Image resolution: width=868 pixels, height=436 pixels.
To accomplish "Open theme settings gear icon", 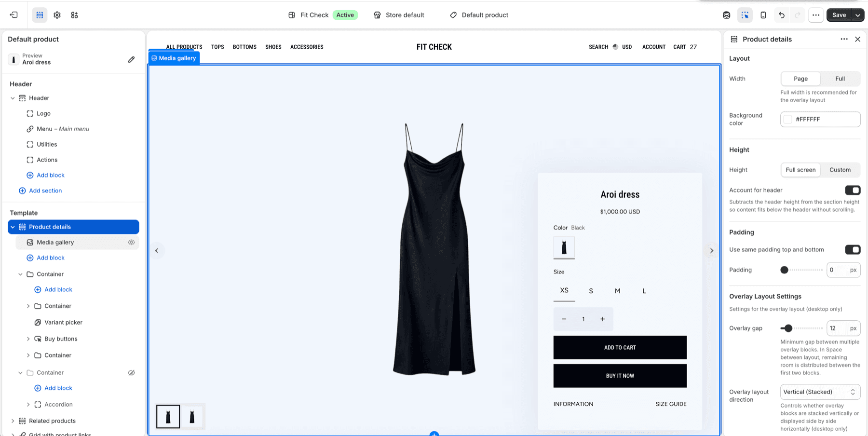I will point(57,15).
